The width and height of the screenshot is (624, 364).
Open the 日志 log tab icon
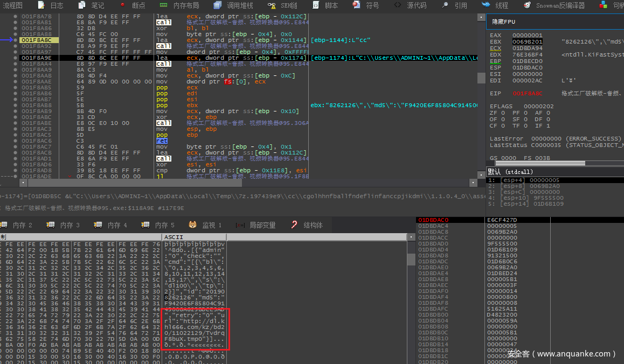[41, 5]
